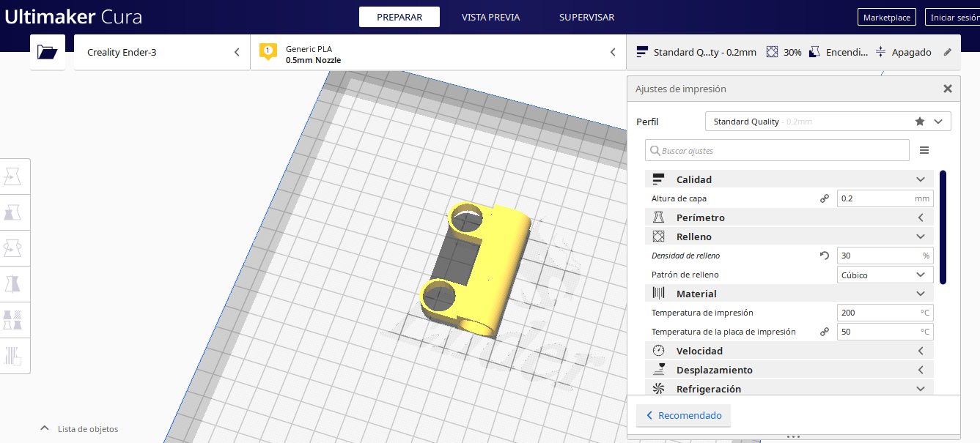Click the Standard Quality layer-height icon in summary
The image size is (980, 443).
click(642, 52)
